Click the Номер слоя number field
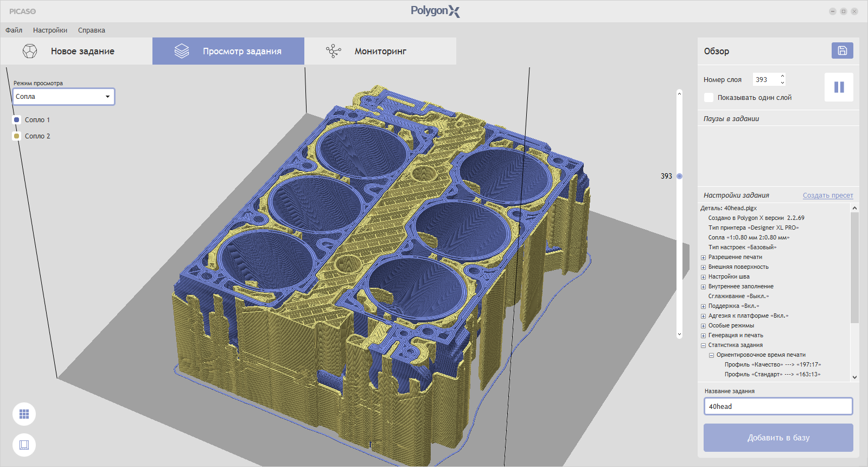Image resolution: width=868 pixels, height=467 pixels. click(765, 80)
